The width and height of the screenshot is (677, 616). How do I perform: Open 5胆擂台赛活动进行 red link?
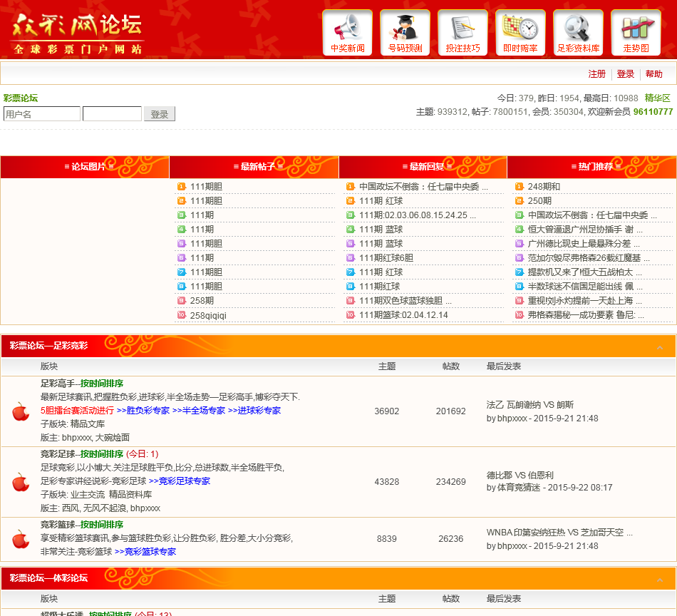pos(77,411)
